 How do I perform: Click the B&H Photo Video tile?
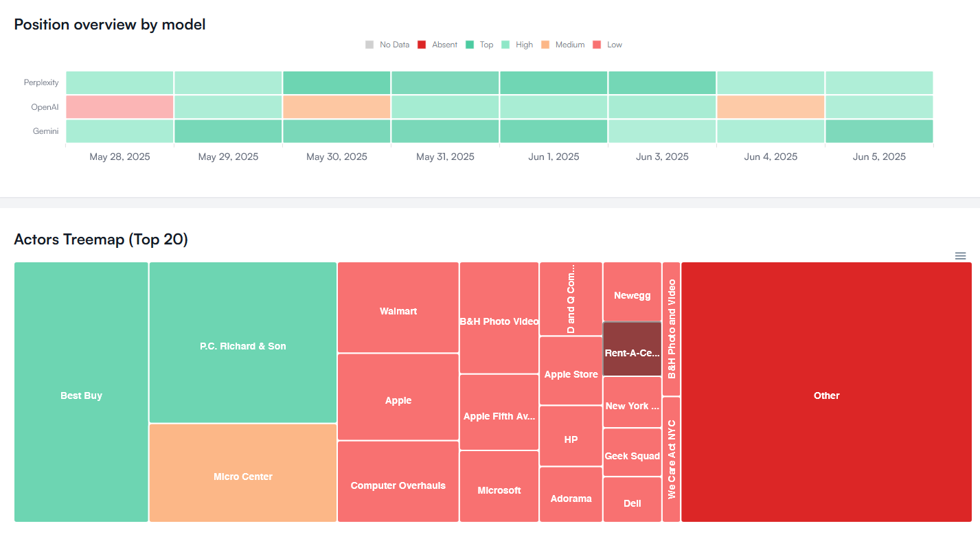[x=499, y=318]
